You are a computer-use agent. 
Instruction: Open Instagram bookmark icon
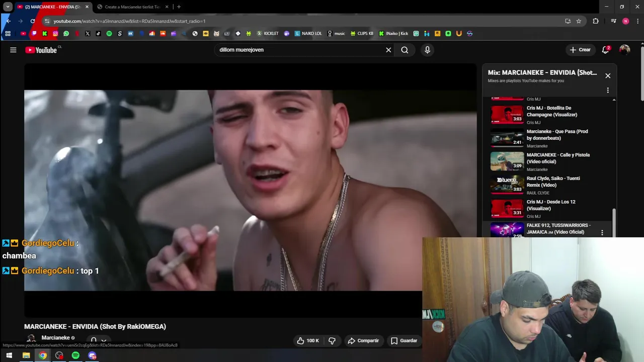click(55, 34)
